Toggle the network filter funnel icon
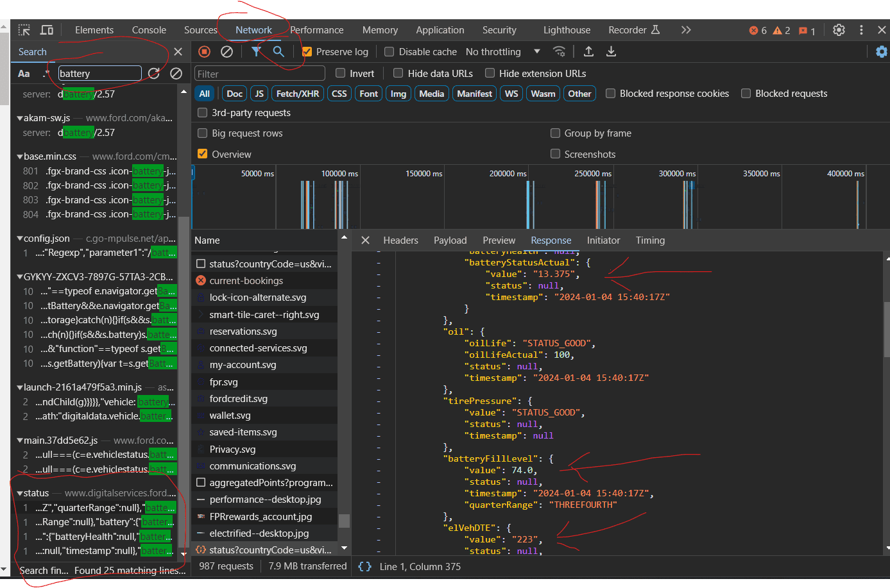This screenshot has height=588, width=890. [x=256, y=52]
